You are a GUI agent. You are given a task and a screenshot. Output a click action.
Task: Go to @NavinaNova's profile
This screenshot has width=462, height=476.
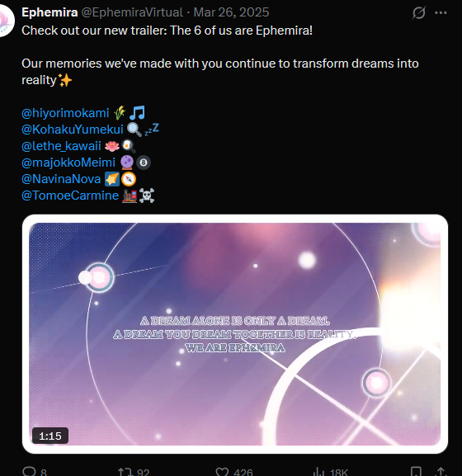click(61, 179)
